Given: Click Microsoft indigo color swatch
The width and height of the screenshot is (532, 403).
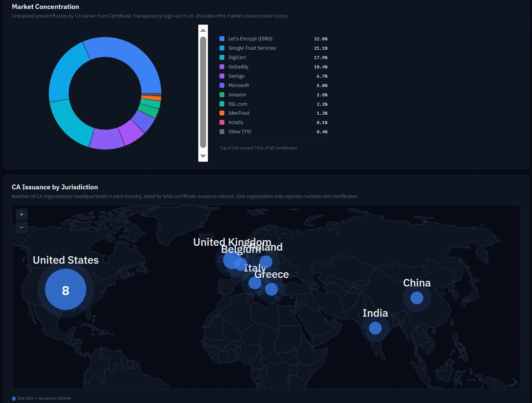Looking at the screenshot, I should click(222, 85).
